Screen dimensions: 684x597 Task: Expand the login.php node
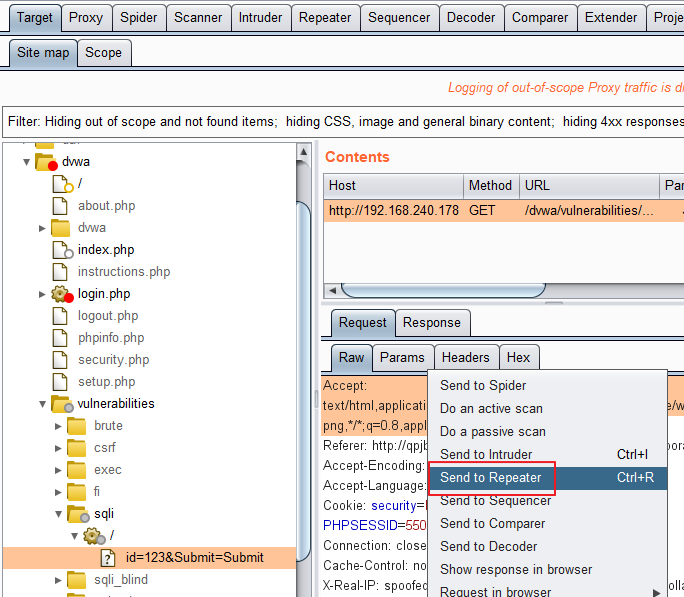(x=42, y=294)
